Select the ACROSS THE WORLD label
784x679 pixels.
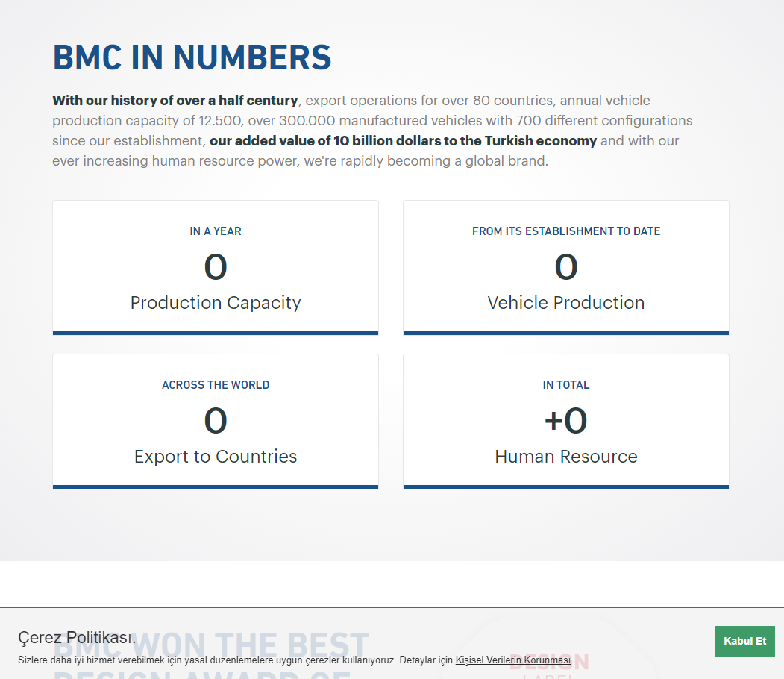(x=216, y=385)
